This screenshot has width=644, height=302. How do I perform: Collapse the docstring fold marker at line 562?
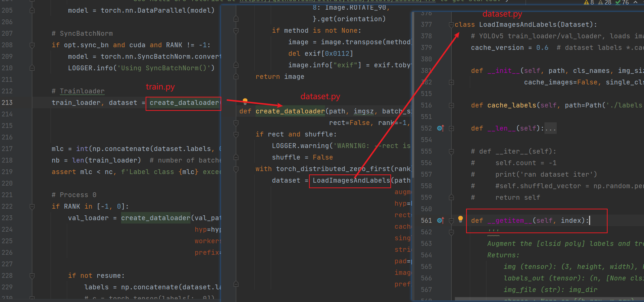(x=452, y=232)
